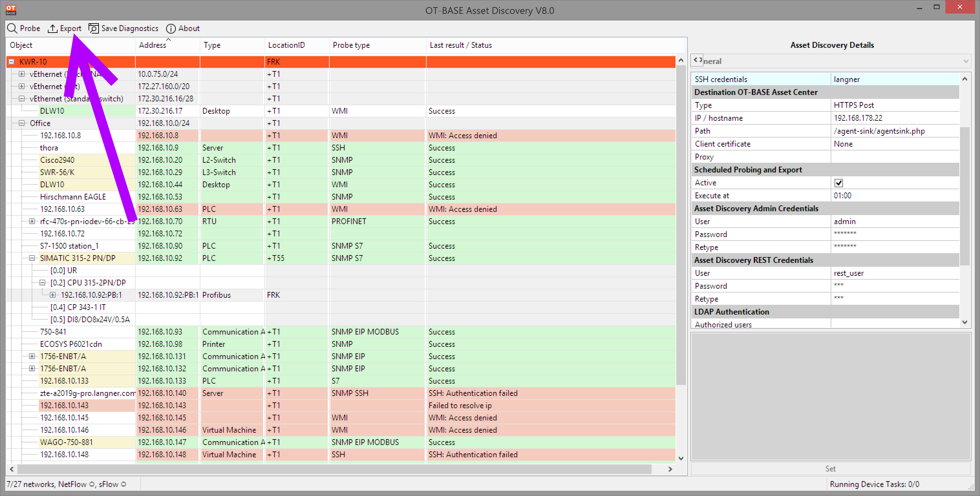The height and width of the screenshot is (496, 980).
Task: Expand the vEthernet 172.27.160.0/20 node
Action: pyautogui.click(x=22, y=86)
